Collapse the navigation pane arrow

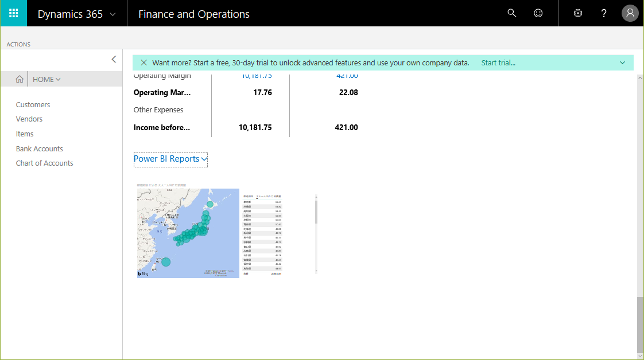coord(114,60)
